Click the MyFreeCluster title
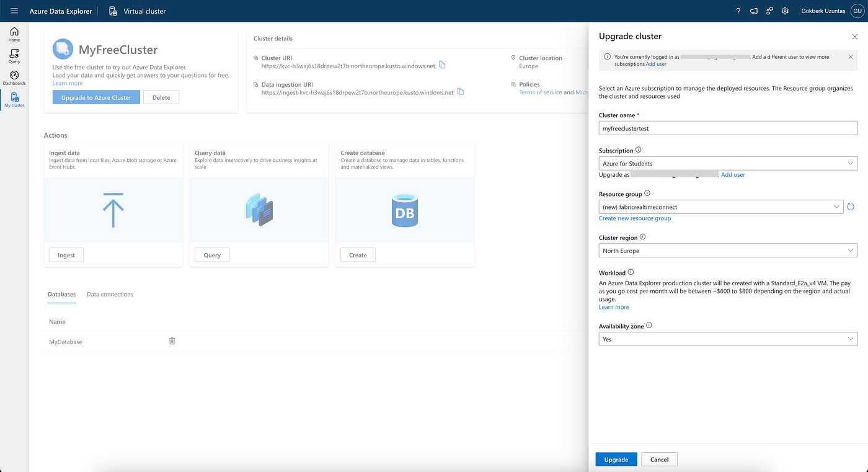 pyautogui.click(x=118, y=50)
